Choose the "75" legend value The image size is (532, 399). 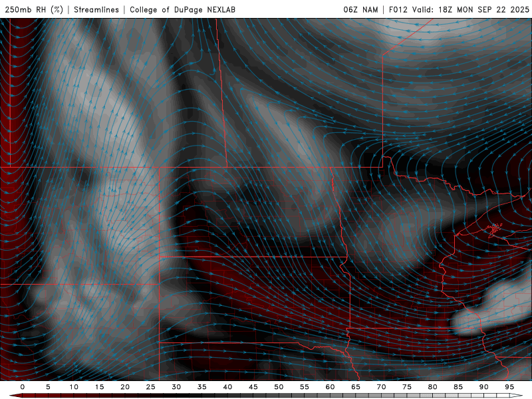(x=407, y=387)
